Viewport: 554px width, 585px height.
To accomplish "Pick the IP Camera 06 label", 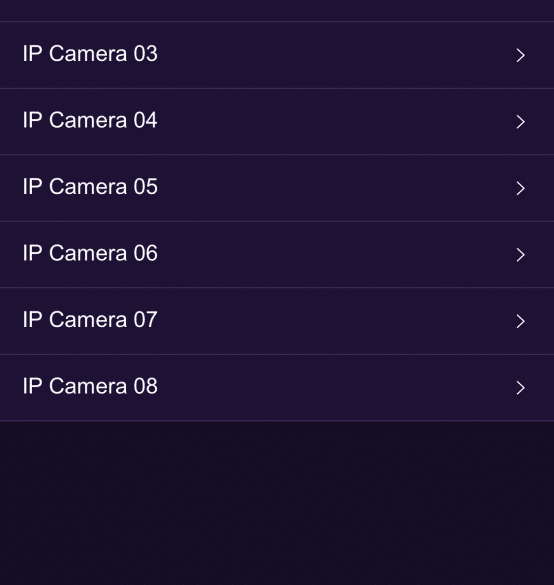I will point(90,253).
